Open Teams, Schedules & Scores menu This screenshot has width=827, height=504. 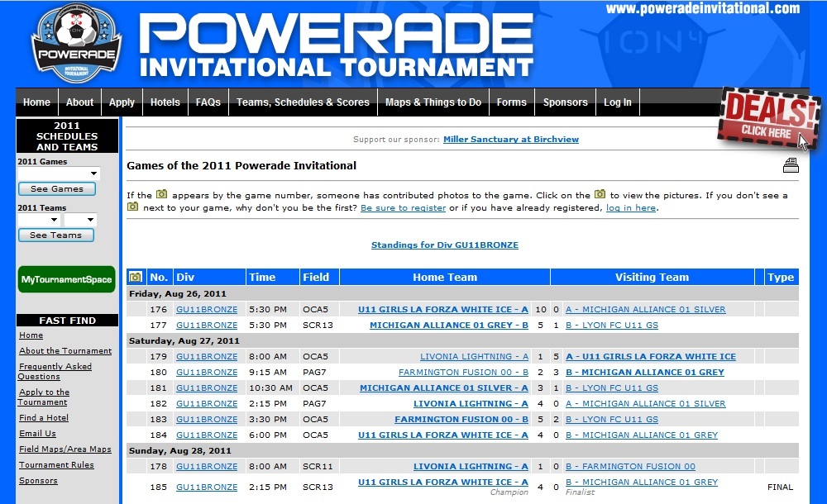click(303, 102)
